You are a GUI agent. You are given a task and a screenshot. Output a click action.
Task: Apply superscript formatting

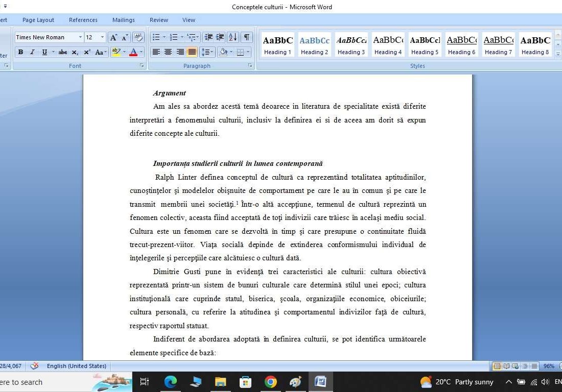(x=87, y=52)
